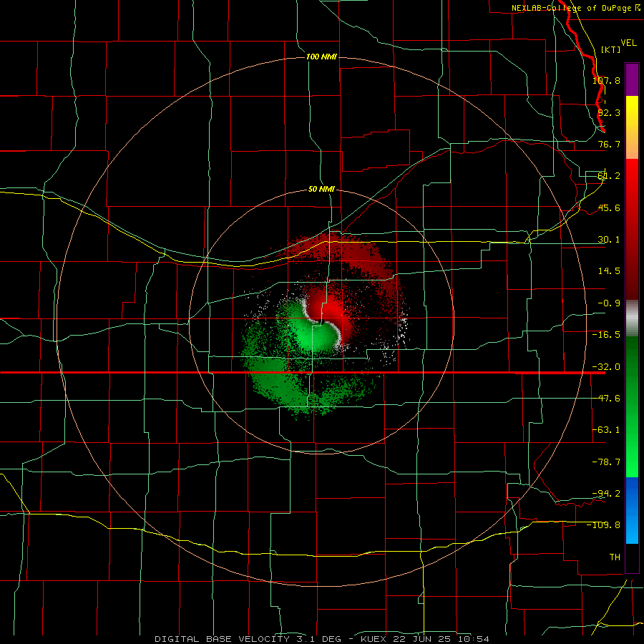Click the TH legend label
644x644 pixels.
pyautogui.click(x=615, y=557)
